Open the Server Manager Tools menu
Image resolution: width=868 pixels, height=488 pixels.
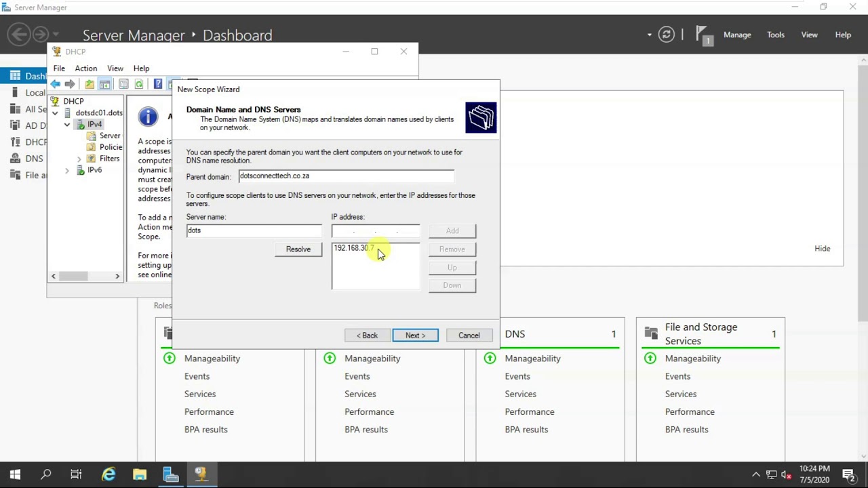(x=776, y=35)
